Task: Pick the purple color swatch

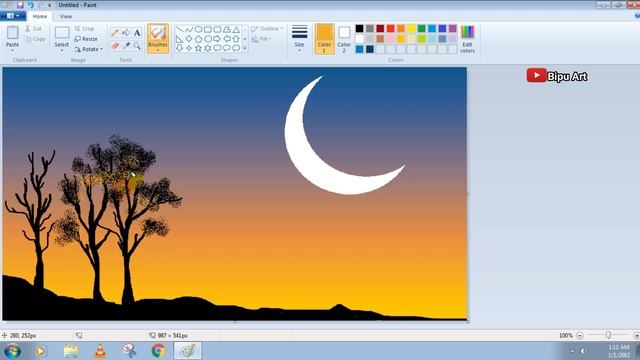Action: coord(452,28)
